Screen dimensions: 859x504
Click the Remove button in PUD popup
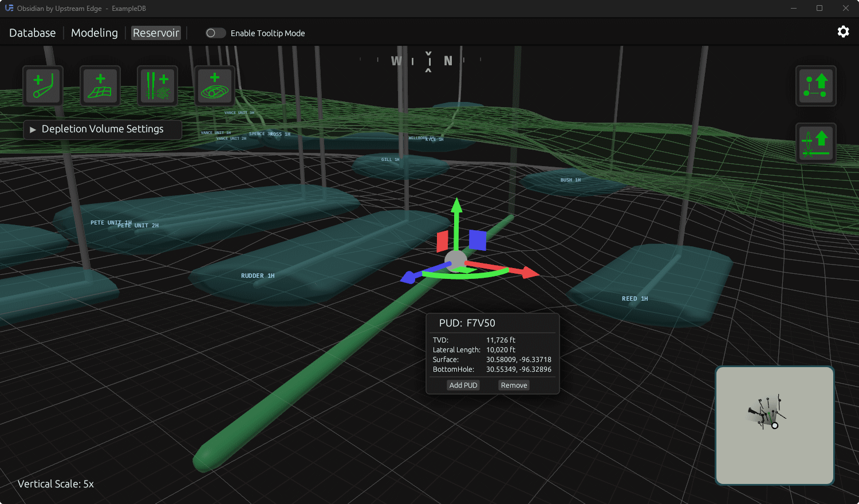pos(514,385)
